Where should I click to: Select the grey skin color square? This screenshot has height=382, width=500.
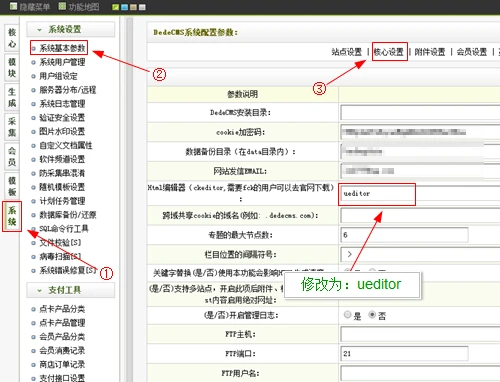coord(142,7)
